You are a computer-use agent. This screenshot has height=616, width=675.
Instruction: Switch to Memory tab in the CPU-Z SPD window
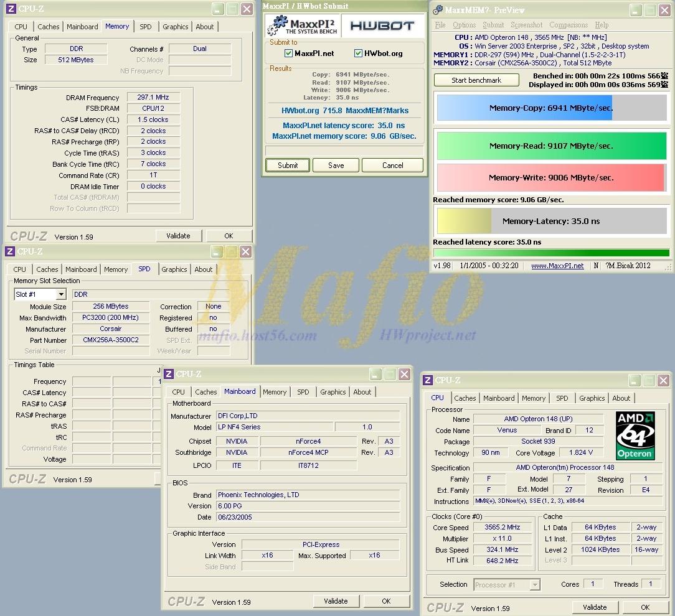(116, 269)
